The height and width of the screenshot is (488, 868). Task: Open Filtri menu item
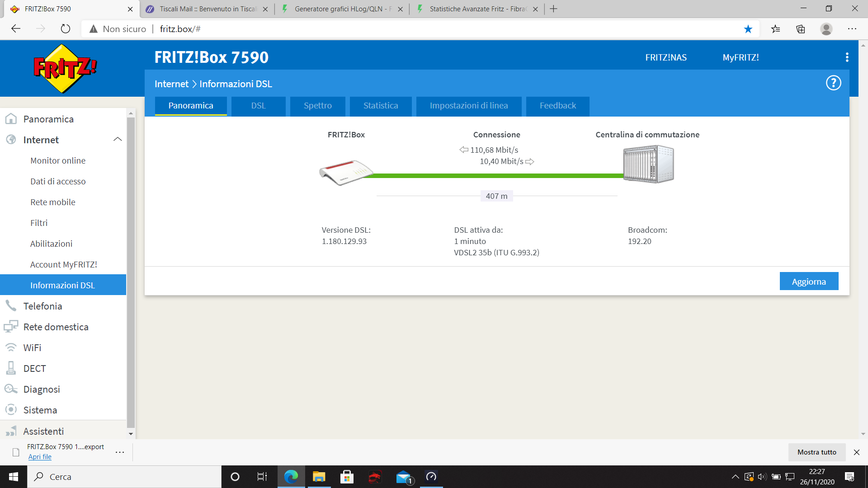coord(39,223)
